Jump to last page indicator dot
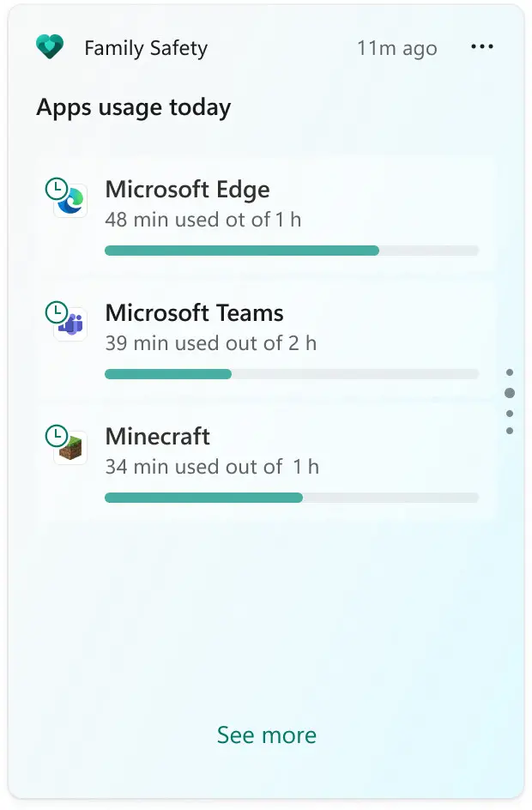This screenshot has width=532, height=810. pyautogui.click(x=510, y=431)
